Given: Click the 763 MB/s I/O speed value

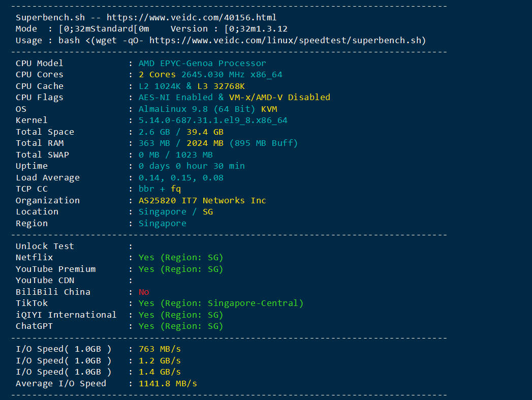Looking at the screenshot, I should [160, 349].
